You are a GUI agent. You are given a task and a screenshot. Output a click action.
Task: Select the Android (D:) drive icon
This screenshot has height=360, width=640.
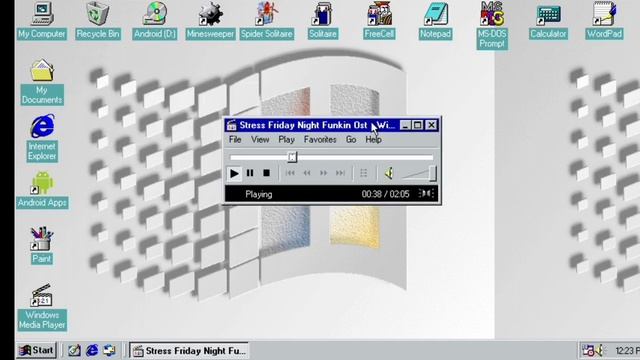155,20
